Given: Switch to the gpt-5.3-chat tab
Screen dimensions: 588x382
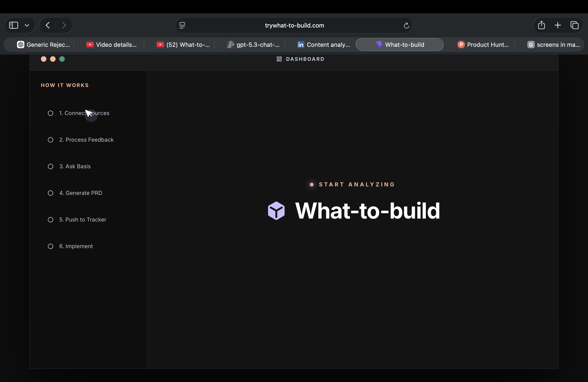Looking at the screenshot, I should click(252, 45).
